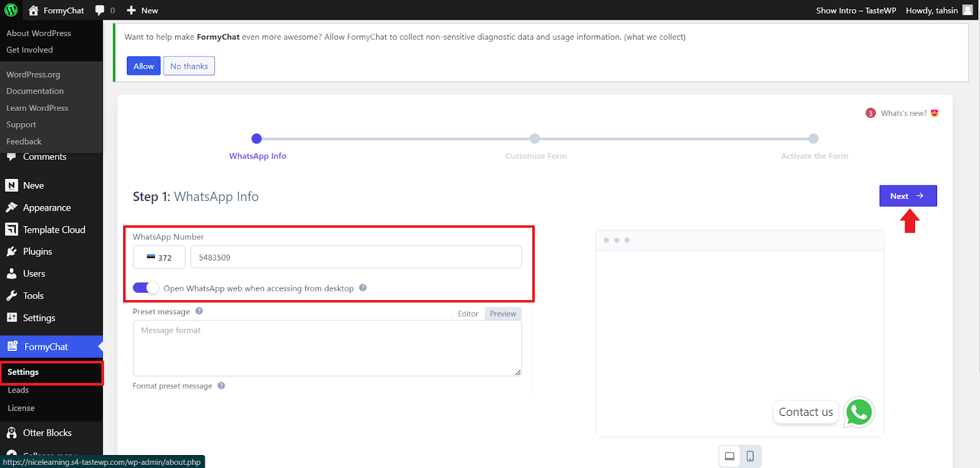Open the FormyChat site home link
This screenshot has width=980, height=468.
click(56, 10)
